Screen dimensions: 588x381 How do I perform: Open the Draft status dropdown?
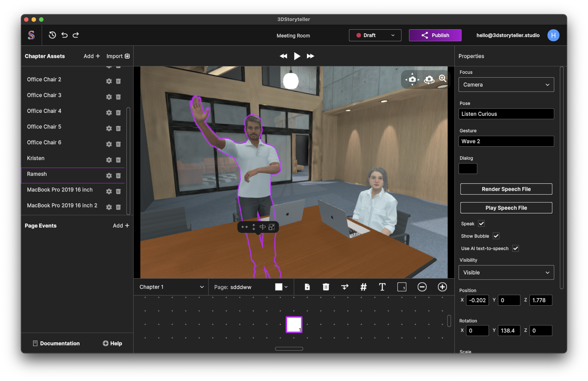[x=375, y=35]
